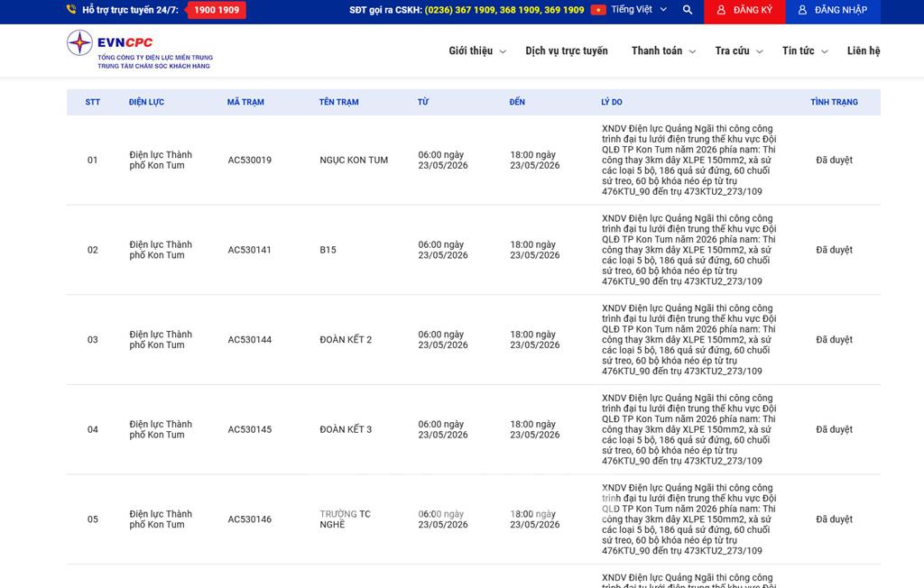Expand the Tin tức menu
Screen dimensions: 924x588
pos(805,51)
